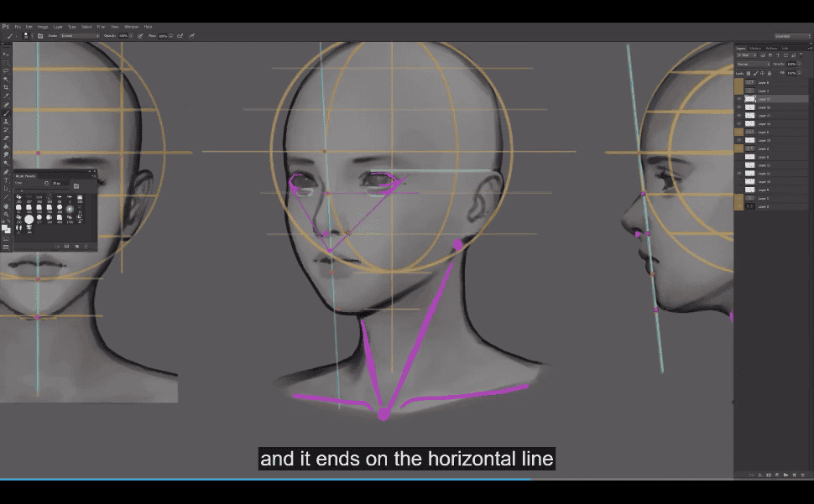This screenshot has height=504, width=814.
Task: Select the Pen tool
Action: pos(6,172)
